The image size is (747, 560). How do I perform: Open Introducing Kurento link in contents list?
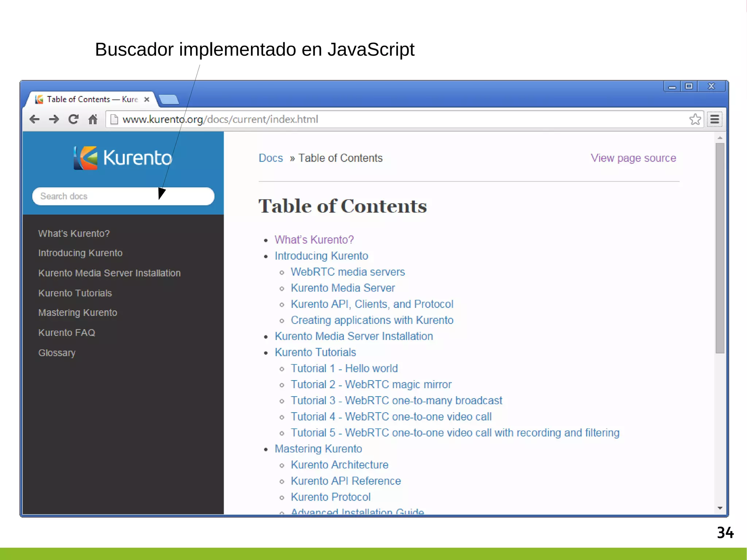(x=321, y=256)
